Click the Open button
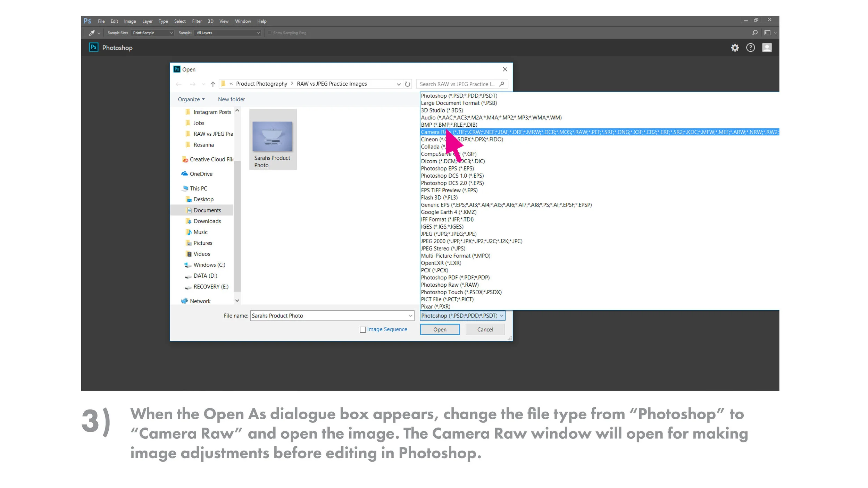The height and width of the screenshot is (488, 868). (x=440, y=330)
